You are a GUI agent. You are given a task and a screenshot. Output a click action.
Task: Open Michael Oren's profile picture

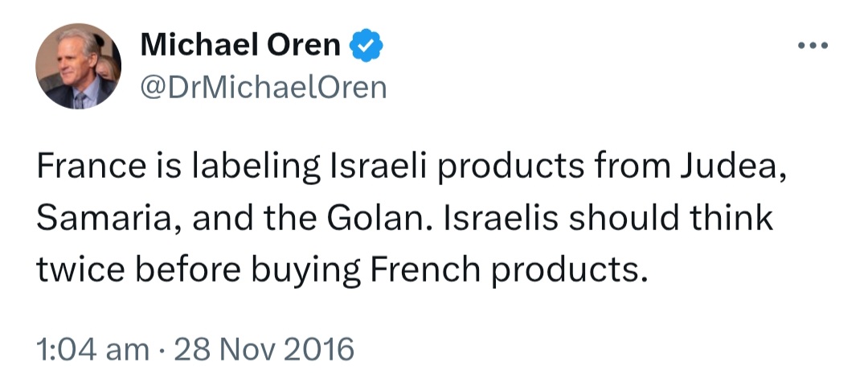point(79,66)
